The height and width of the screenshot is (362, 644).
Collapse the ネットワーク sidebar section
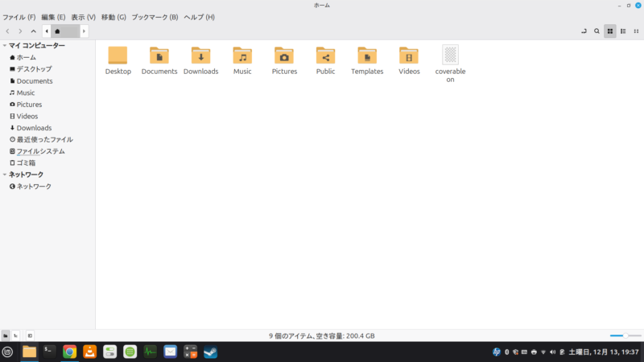click(5, 175)
